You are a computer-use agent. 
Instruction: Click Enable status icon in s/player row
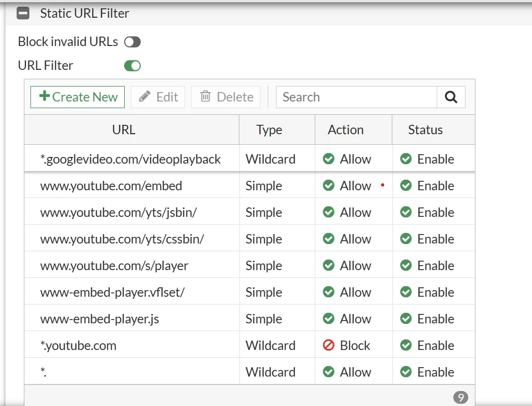[406, 265]
